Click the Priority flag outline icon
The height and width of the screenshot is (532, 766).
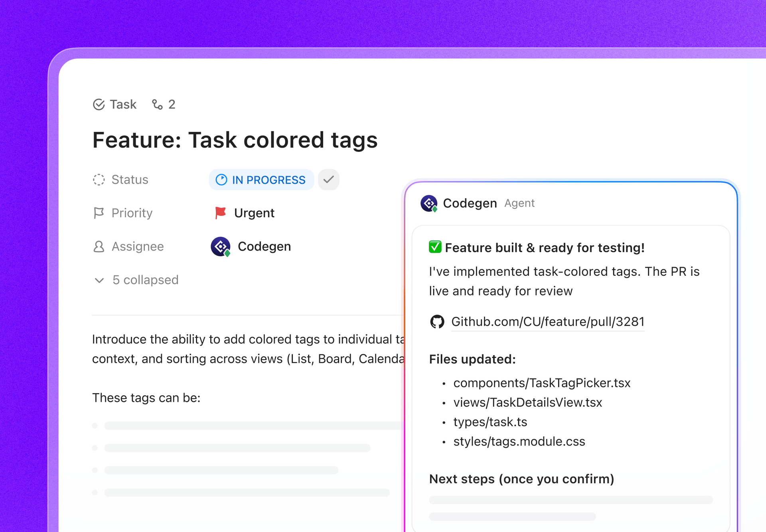click(x=98, y=213)
